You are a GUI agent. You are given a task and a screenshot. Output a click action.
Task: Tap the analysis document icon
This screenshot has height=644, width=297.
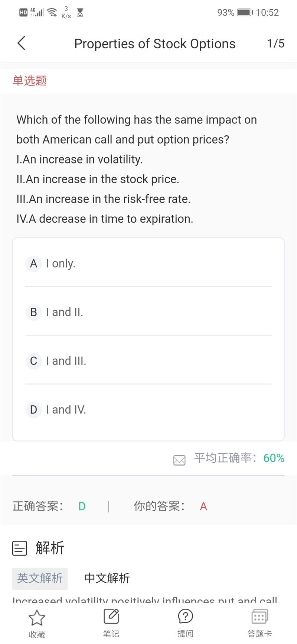20,548
